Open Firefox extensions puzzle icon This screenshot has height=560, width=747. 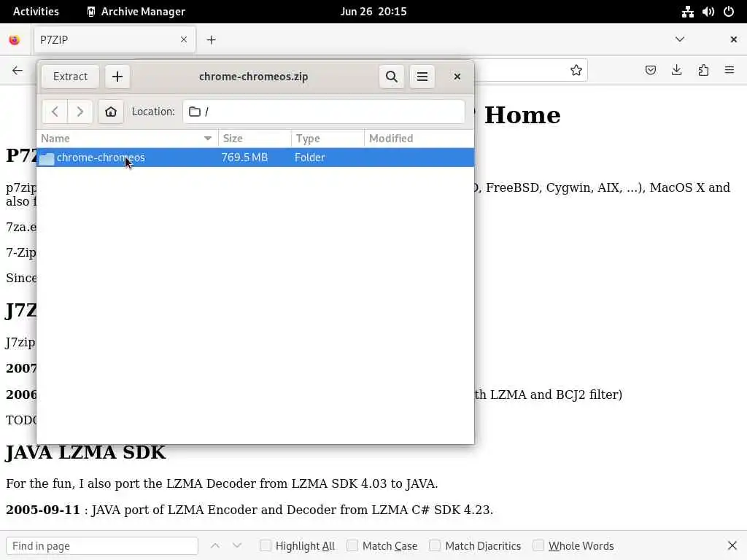[x=703, y=71]
